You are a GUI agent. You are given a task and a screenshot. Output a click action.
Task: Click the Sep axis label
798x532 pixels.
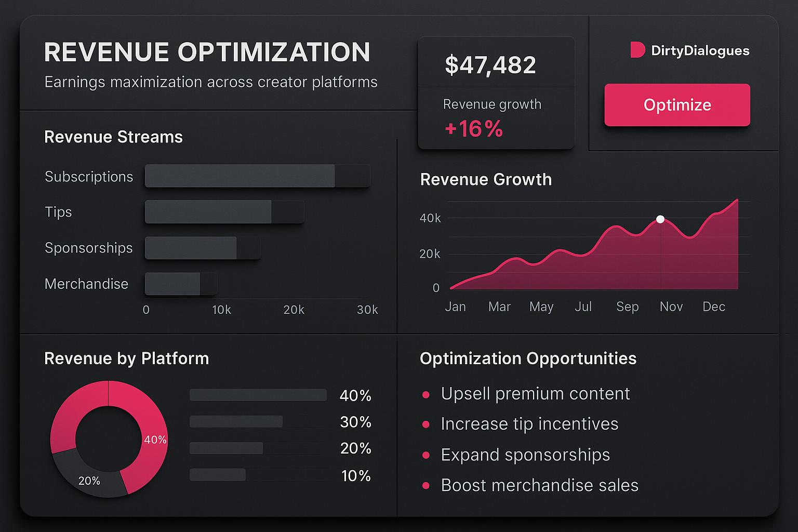coord(628,307)
